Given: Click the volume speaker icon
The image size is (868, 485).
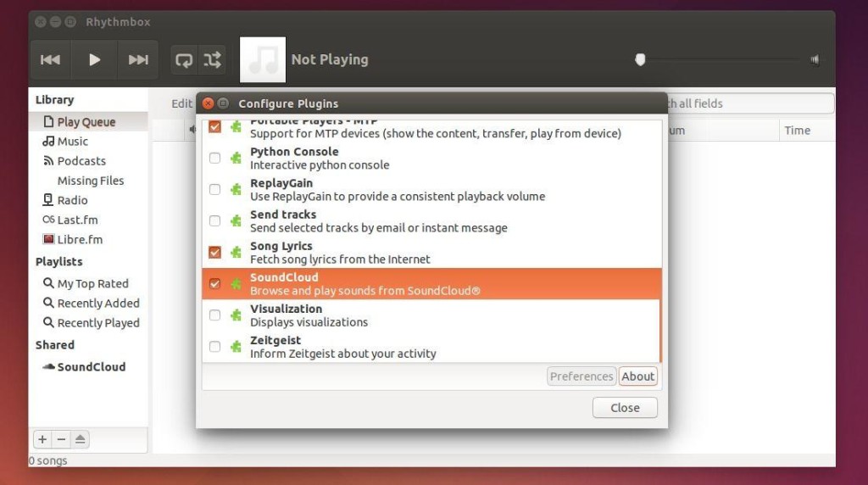Looking at the screenshot, I should point(815,60).
